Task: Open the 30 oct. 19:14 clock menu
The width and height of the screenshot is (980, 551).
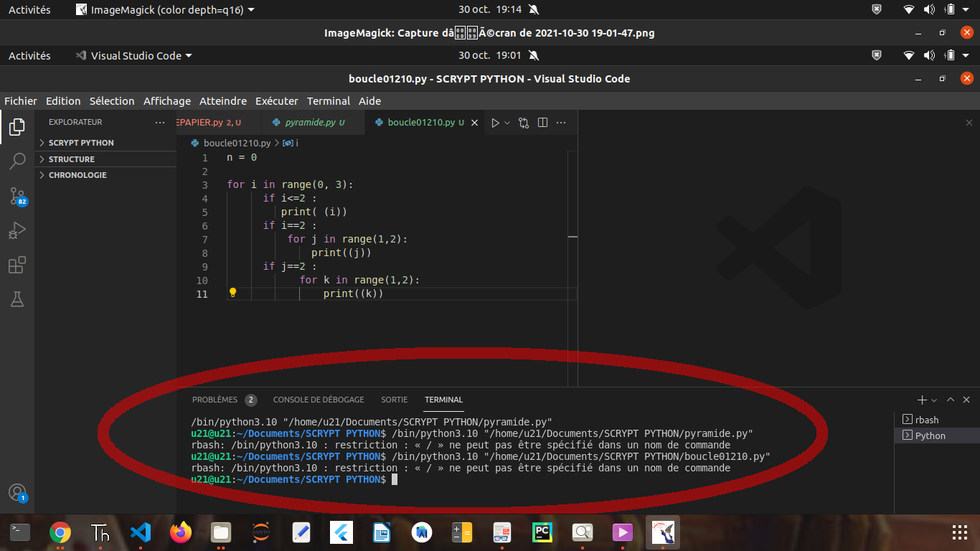Action: point(490,9)
